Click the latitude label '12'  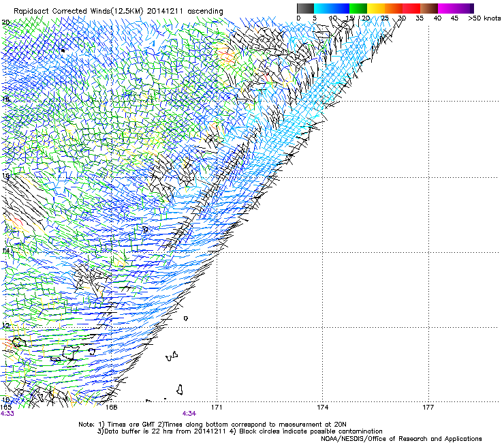(5, 325)
